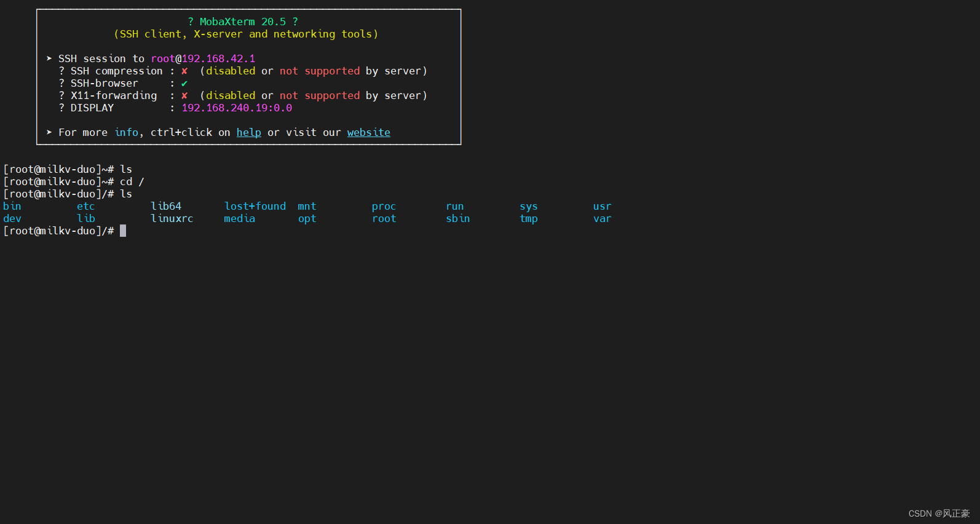The image size is (980, 524).
Task: Select the DISPLAY value 192.168.240.19:0.0
Action: coord(237,108)
